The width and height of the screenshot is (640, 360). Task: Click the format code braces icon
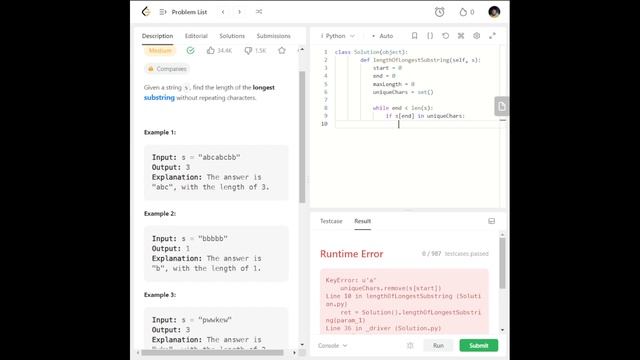[430, 36]
